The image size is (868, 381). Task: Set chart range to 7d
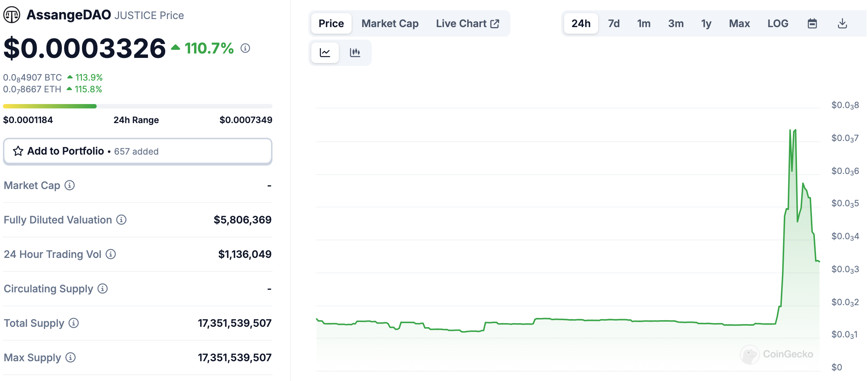pos(614,23)
